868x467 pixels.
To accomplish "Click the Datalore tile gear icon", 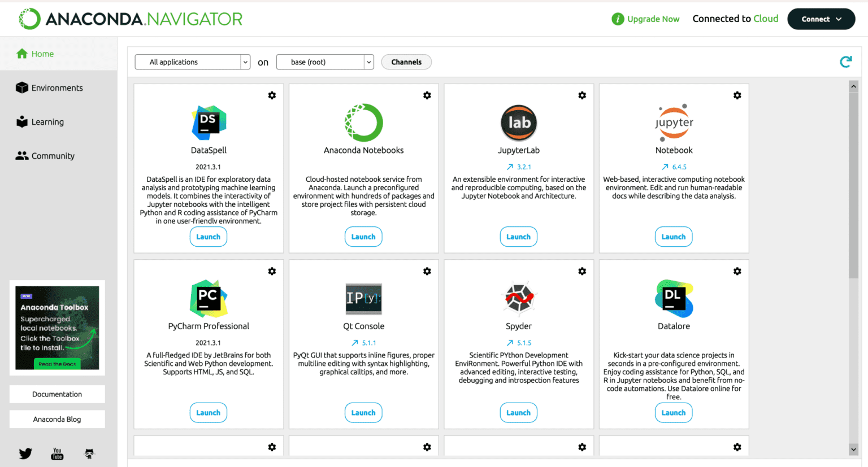I will [x=737, y=272].
